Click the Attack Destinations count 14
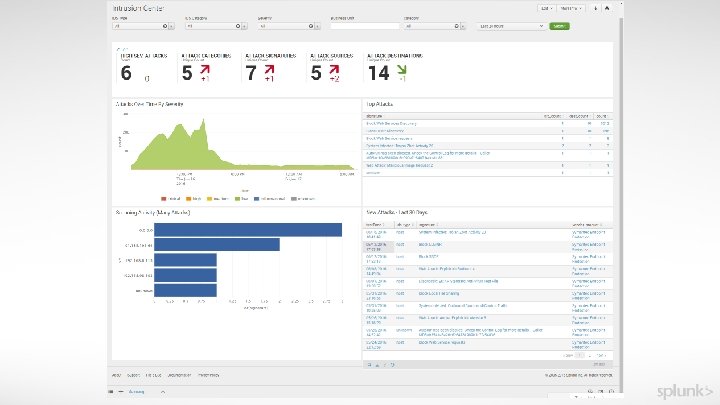Viewport: 720px width, 405px height. pyautogui.click(x=379, y=73)
